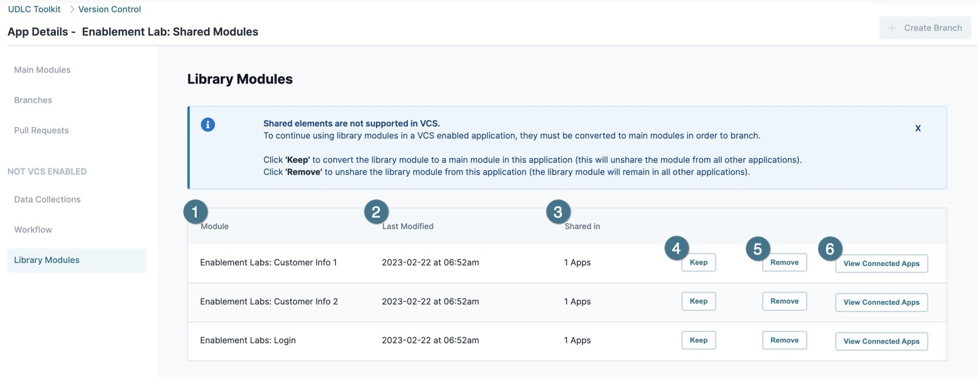Click the date for Customer Info 1
Viewport: 980px width, 377px height.
(x=430, y=262)
